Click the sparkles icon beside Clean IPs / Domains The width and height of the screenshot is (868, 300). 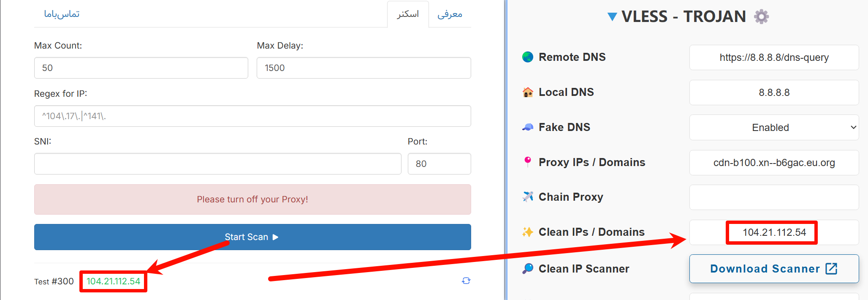point(528,232)
